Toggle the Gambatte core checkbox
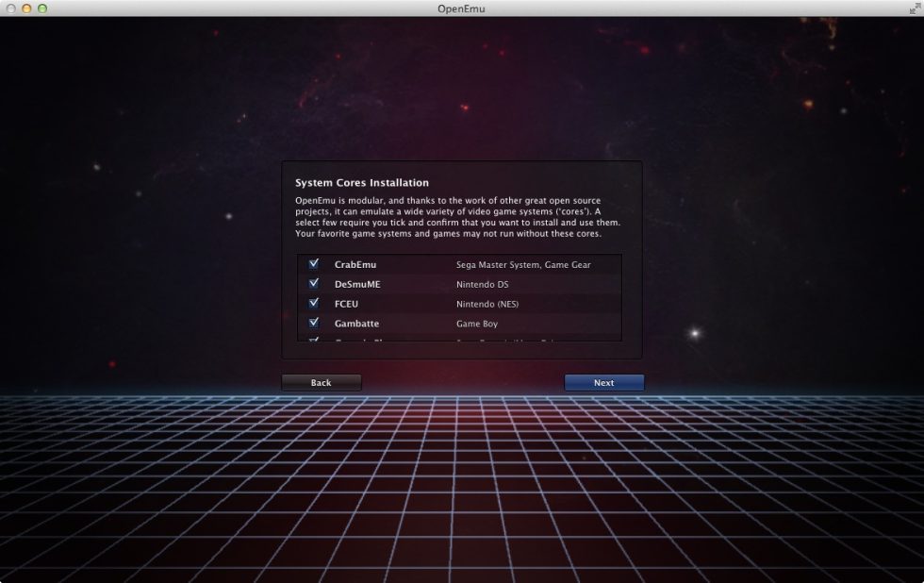Screen dimensions: 924x583 coord(313,323)
